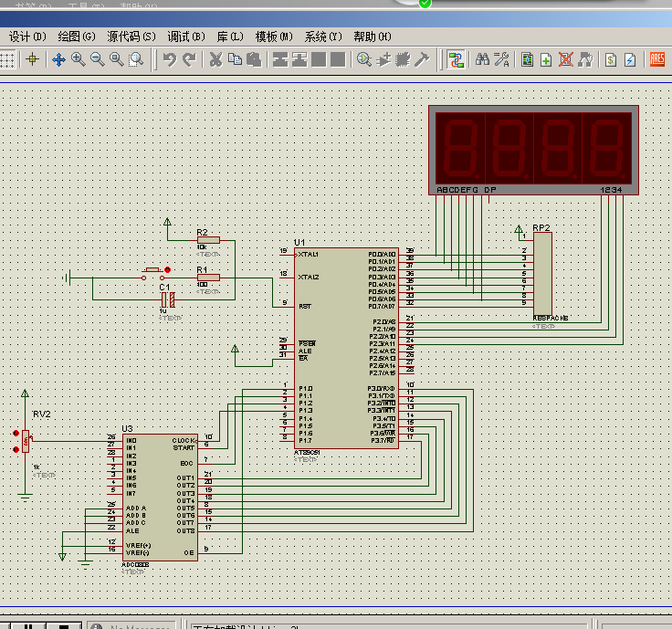Click the zoom out magnifier icon
Viewport: 672px width, 629px height.
click(x=98, y=59)
